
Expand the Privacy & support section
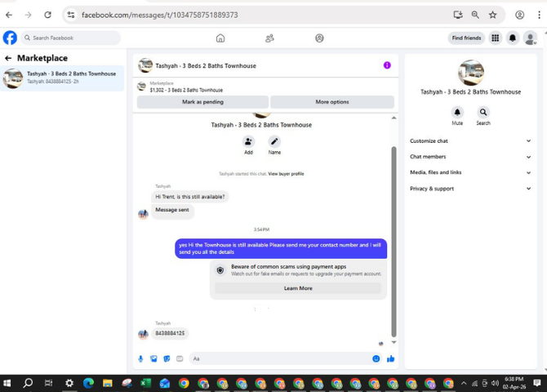point(470,189)
